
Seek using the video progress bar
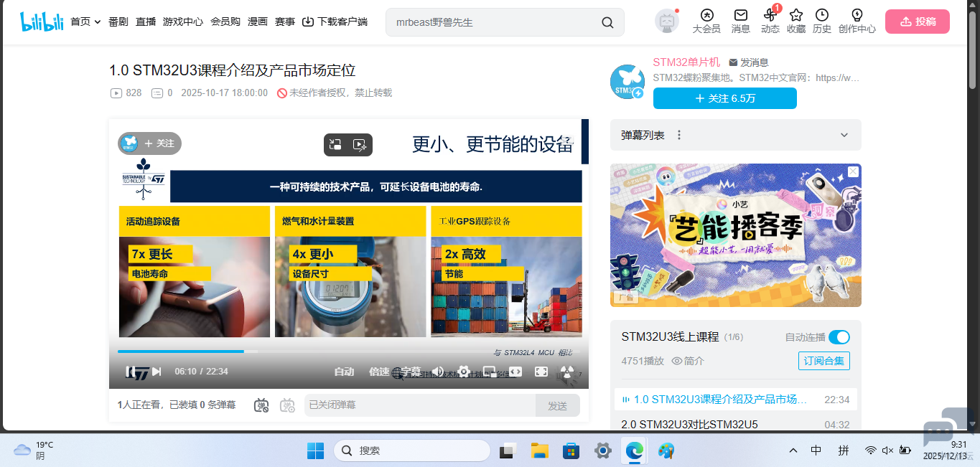287,352
